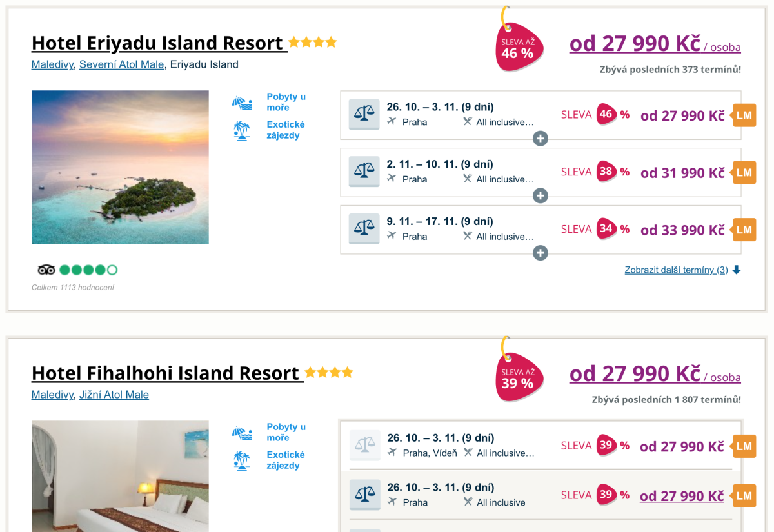Click the palm tree icon in Fihalhohi card
This screenshot has height=532, width=774.
coord(242,460)
